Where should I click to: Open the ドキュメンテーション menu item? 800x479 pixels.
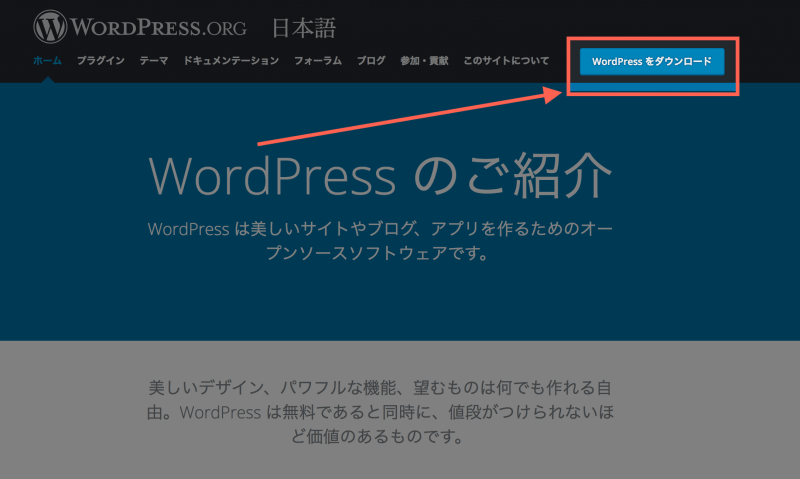231,61
